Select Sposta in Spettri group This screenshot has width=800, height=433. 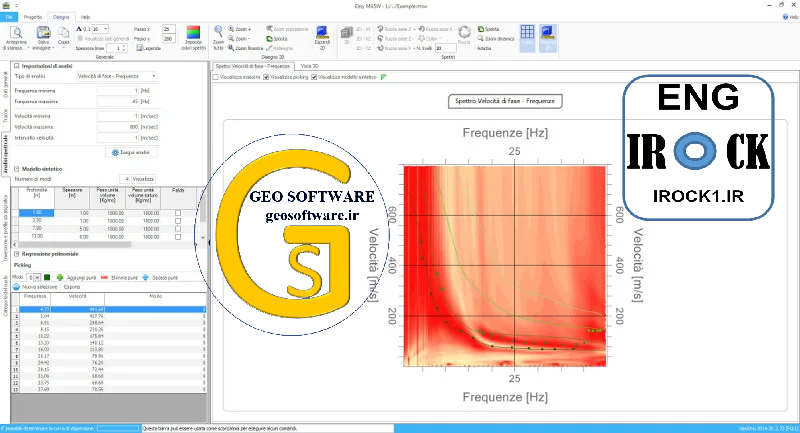click(x=489, y=29)
